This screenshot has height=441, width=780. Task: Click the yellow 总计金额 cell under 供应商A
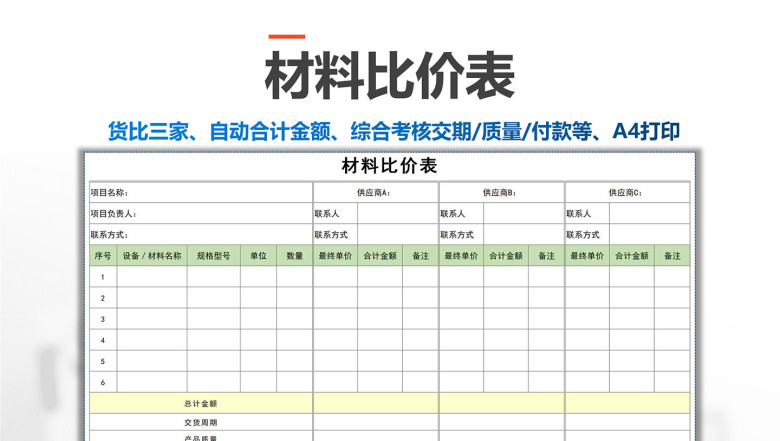(376, 403)
